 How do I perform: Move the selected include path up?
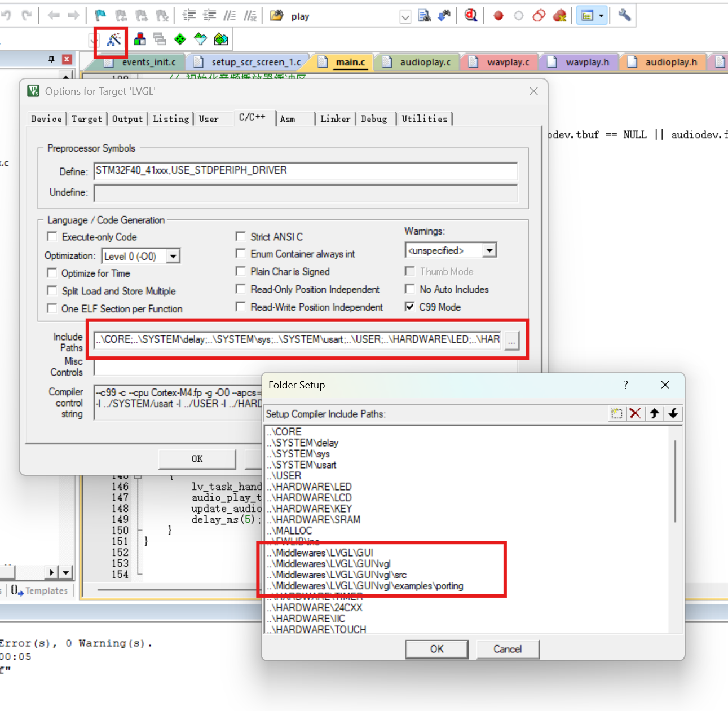pos(654,413)
